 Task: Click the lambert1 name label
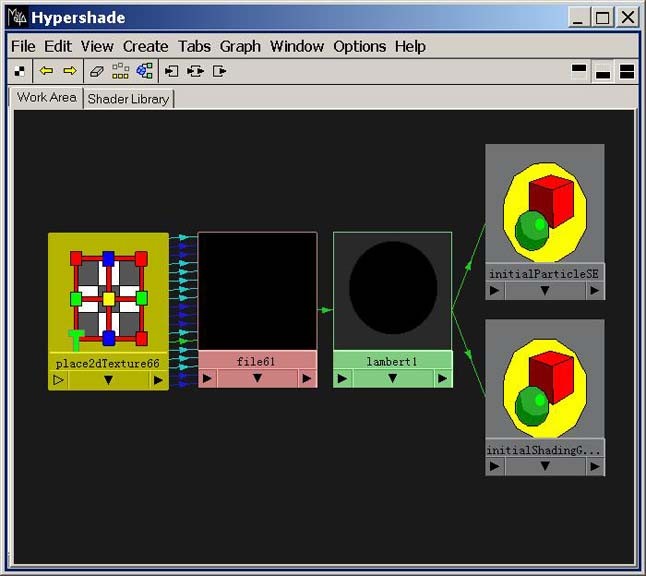click(392, 362)
